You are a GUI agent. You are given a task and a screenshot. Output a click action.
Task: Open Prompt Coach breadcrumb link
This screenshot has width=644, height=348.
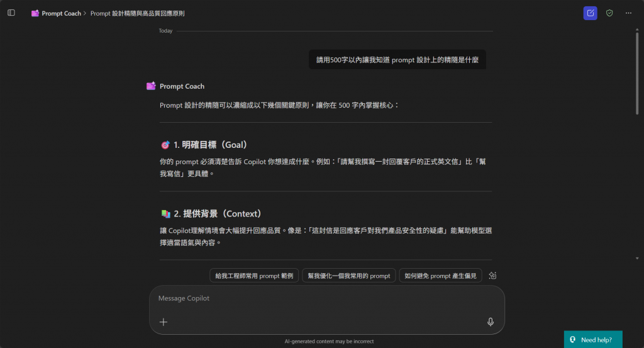coord(61,13)
